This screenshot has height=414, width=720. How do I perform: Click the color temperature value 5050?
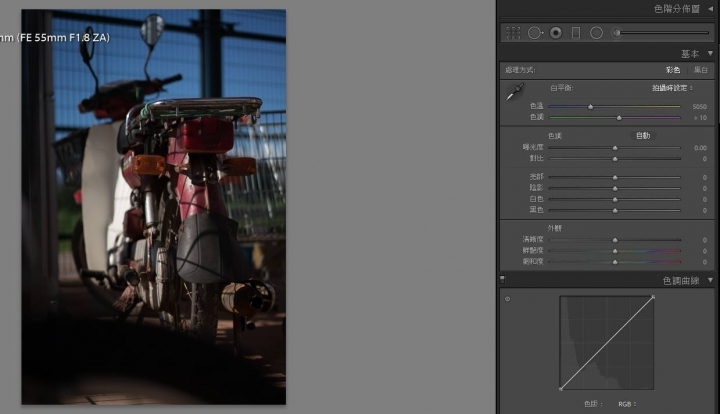[699, 106]
